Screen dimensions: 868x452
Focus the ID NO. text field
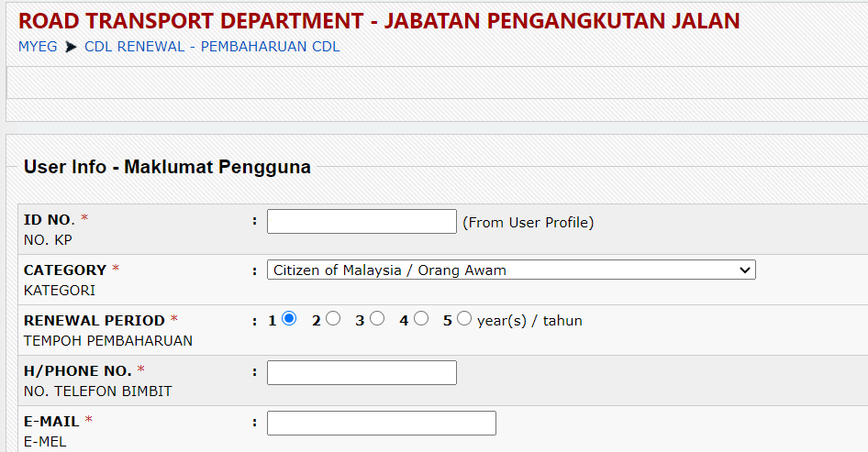click(x=362, y=222)
